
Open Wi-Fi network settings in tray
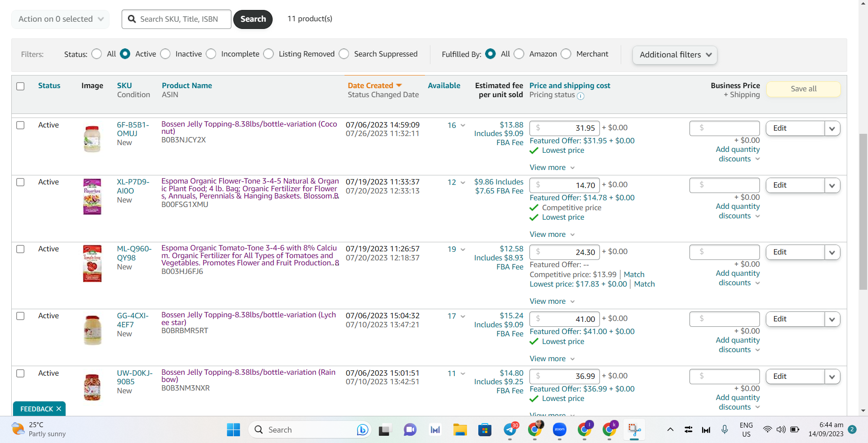767,429
